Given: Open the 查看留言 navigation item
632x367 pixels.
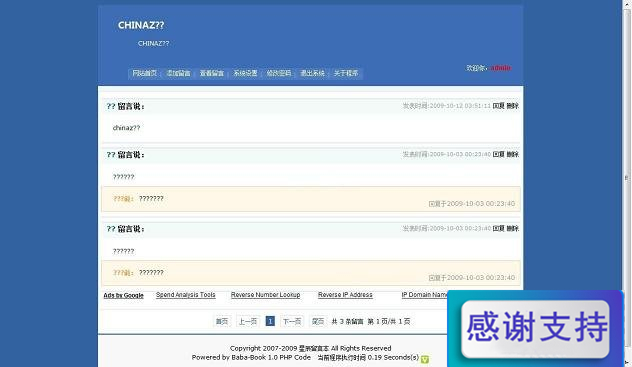Looking at the screenshot, I should point(212,73).
